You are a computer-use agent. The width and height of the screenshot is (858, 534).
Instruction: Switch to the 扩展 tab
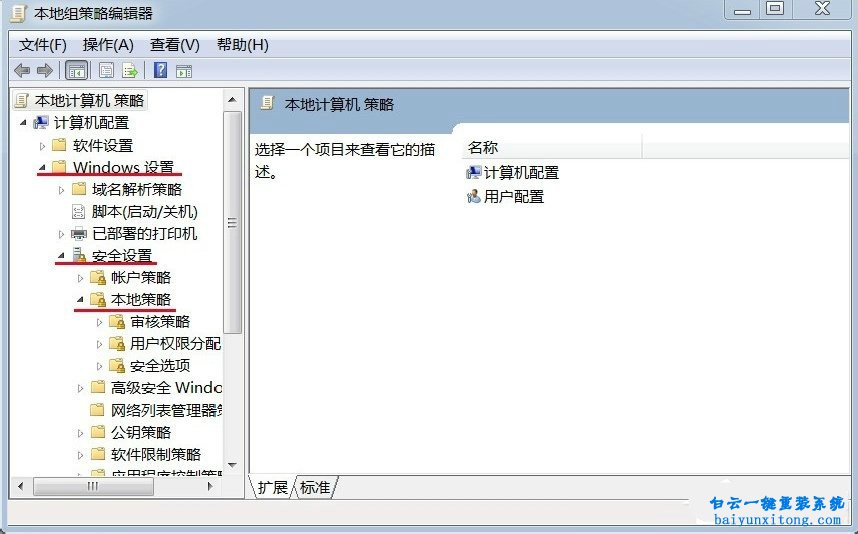point(273,487)
